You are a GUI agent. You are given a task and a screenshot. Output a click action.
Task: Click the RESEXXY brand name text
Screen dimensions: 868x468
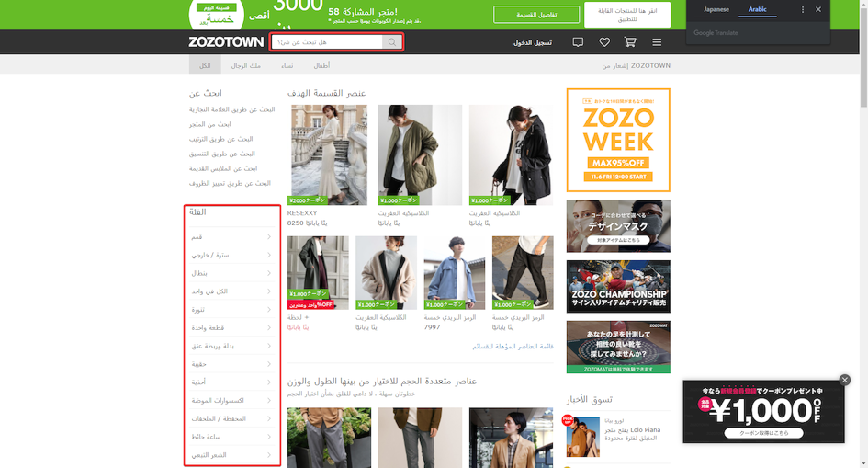[302, 213]
